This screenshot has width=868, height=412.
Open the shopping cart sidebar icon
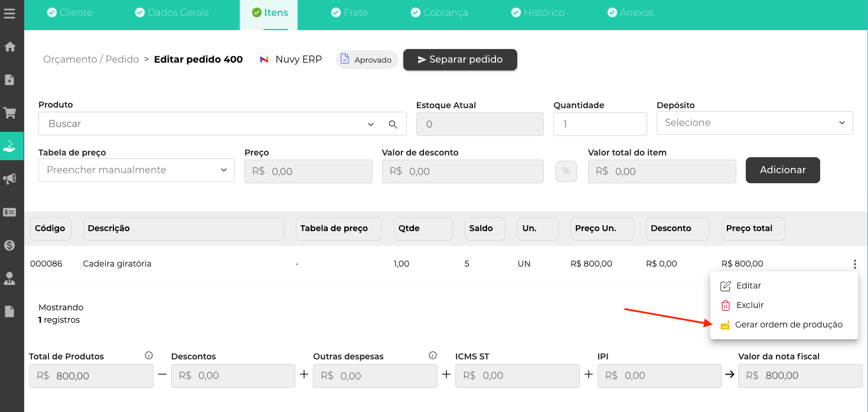tap(10, 112)
